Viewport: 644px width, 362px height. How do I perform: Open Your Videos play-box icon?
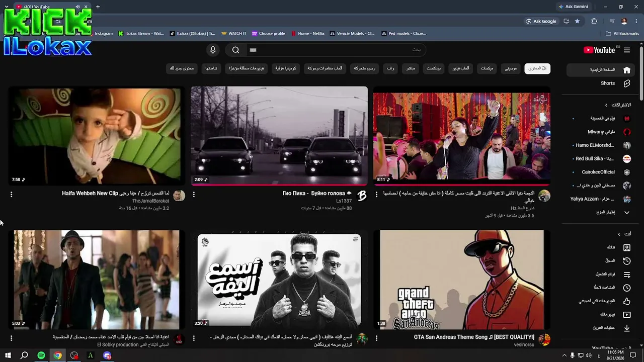pos(627,315)
